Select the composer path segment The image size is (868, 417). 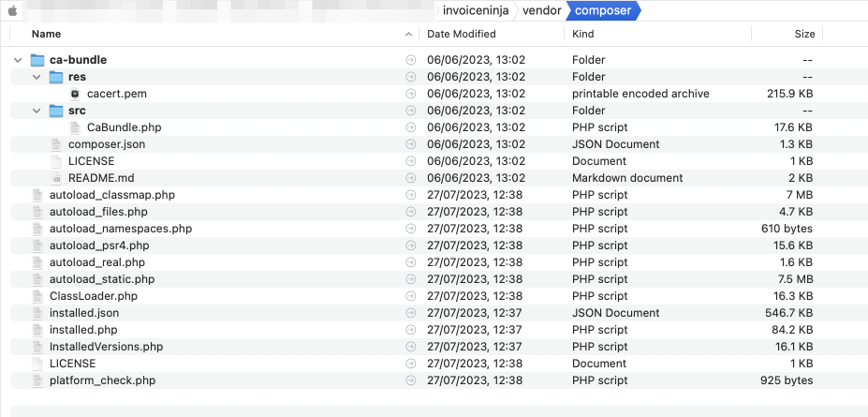coord(603,10)
